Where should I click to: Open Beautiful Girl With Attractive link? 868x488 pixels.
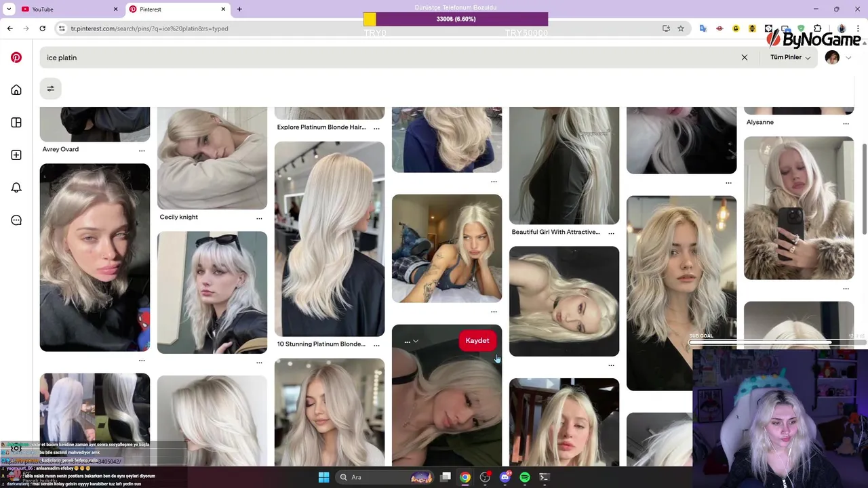click(555, 232)
